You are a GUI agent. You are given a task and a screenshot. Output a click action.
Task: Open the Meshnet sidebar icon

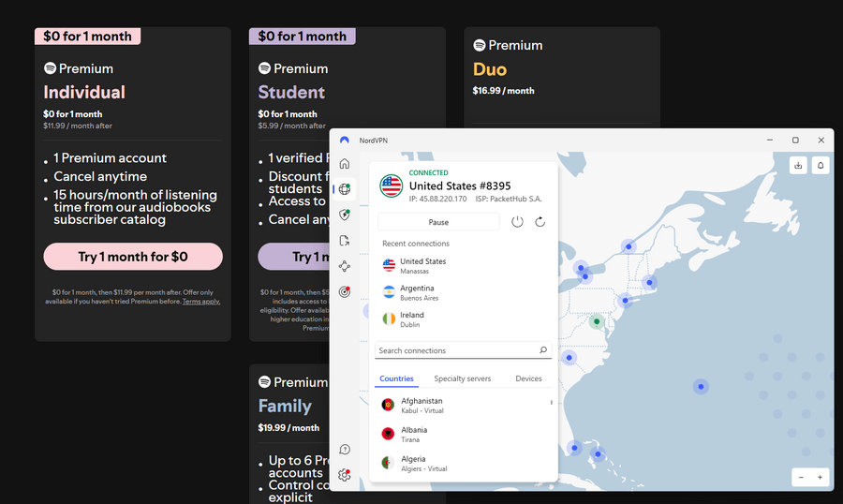click(x=345, y=266)
